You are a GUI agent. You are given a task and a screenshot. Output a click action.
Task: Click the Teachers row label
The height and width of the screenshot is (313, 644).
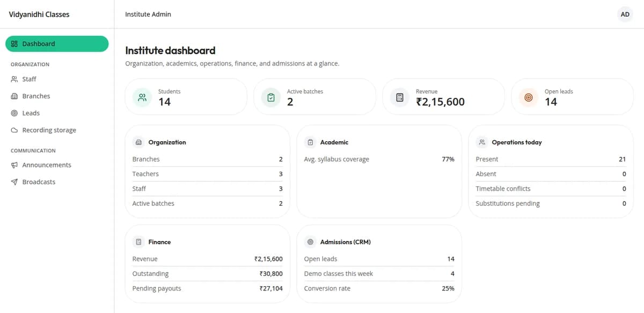click(145, 174)
